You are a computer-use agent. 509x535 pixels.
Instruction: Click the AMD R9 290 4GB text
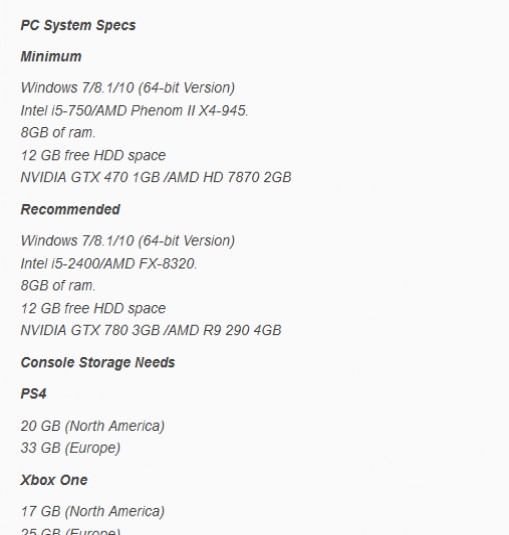pyautogui.click(x=225, y=330)
